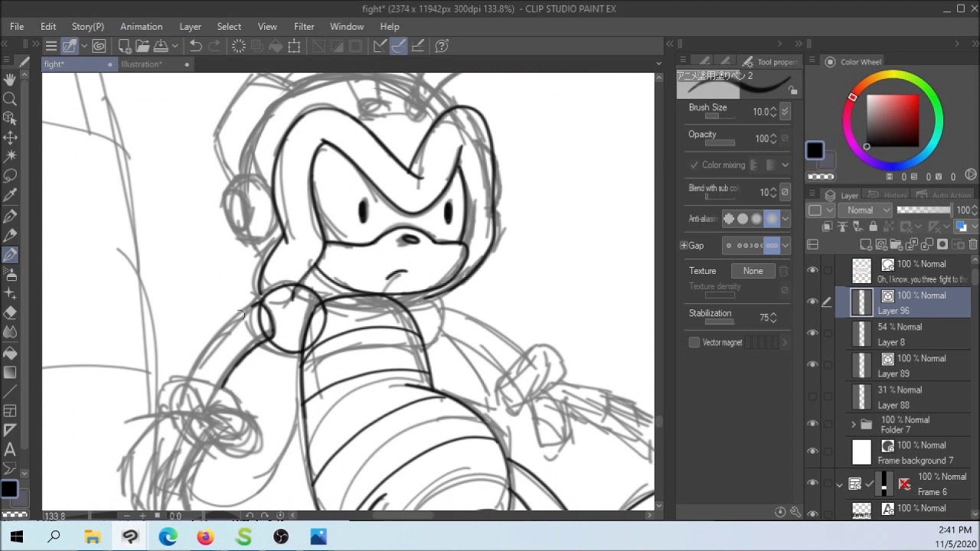Collapse Frame 6 folder
This screenshot has width=980, height=551.
[839, 484]
